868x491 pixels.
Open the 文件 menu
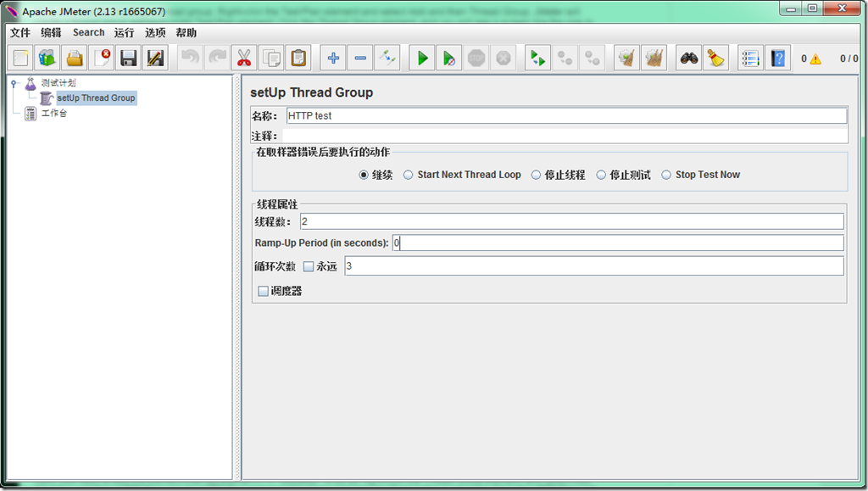[20, 33]
